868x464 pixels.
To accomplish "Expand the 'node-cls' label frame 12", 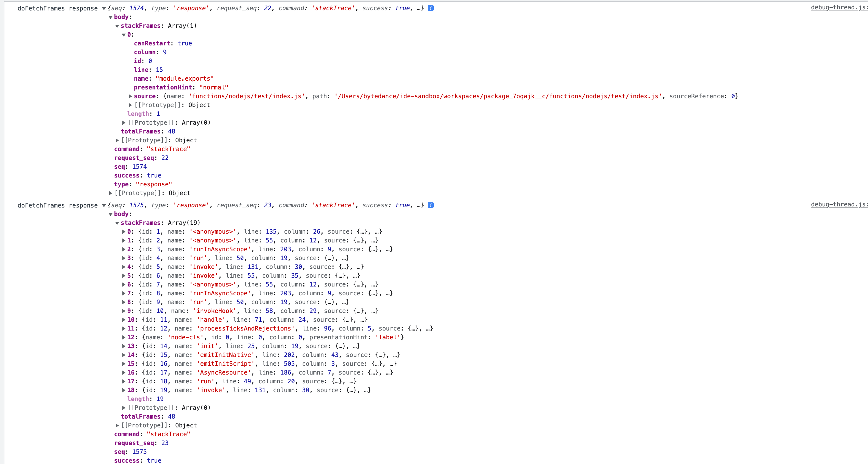I will coord(124,337).
